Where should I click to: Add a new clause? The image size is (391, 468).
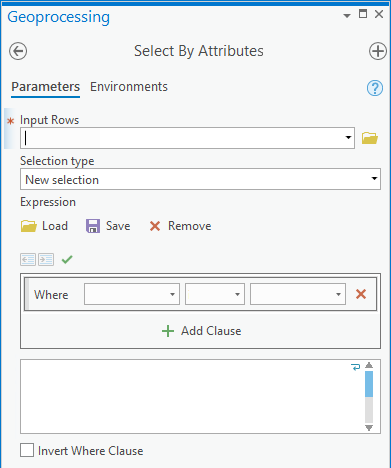(201, 331)
